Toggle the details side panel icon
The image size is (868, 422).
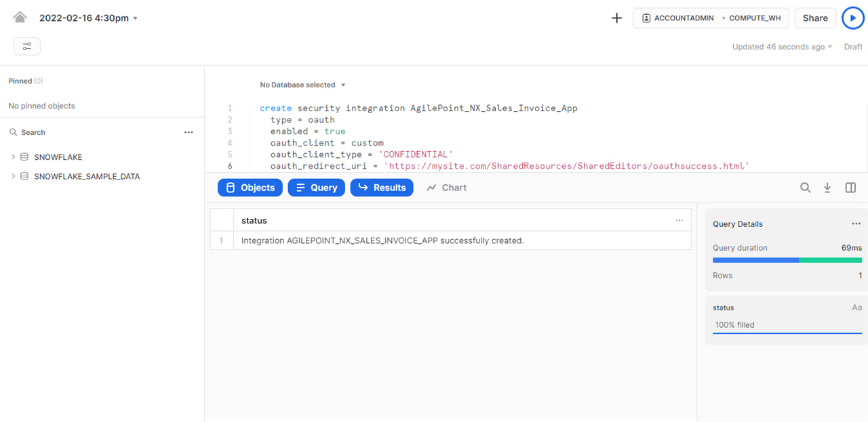(x=850, y=188)
